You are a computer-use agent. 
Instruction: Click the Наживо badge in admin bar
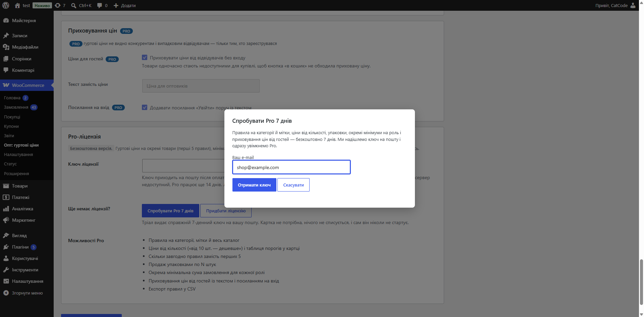pyautogui.click(x=42, y=5)
